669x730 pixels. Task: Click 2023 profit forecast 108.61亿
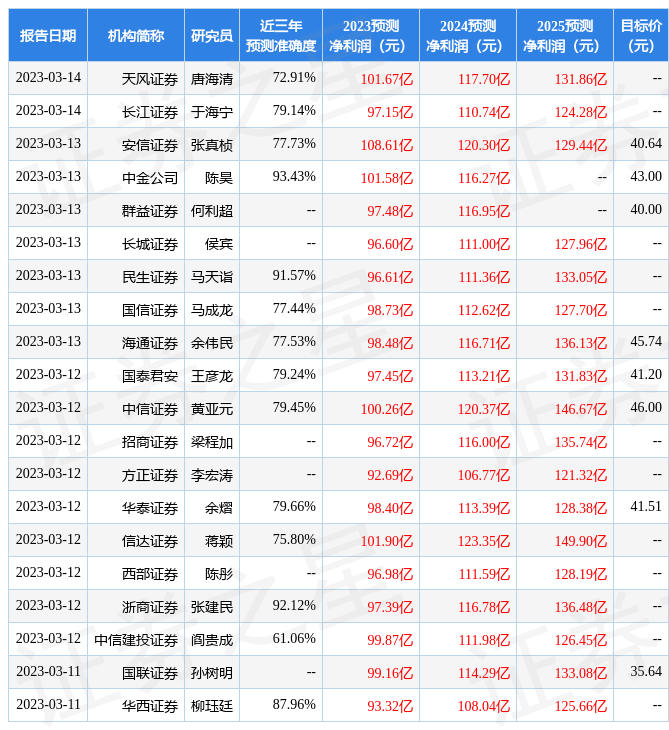pos(387,145)
